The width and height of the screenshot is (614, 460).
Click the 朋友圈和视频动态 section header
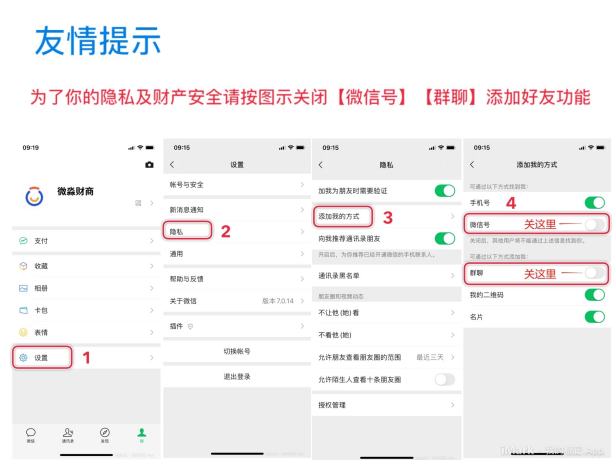tap(341, 296)
